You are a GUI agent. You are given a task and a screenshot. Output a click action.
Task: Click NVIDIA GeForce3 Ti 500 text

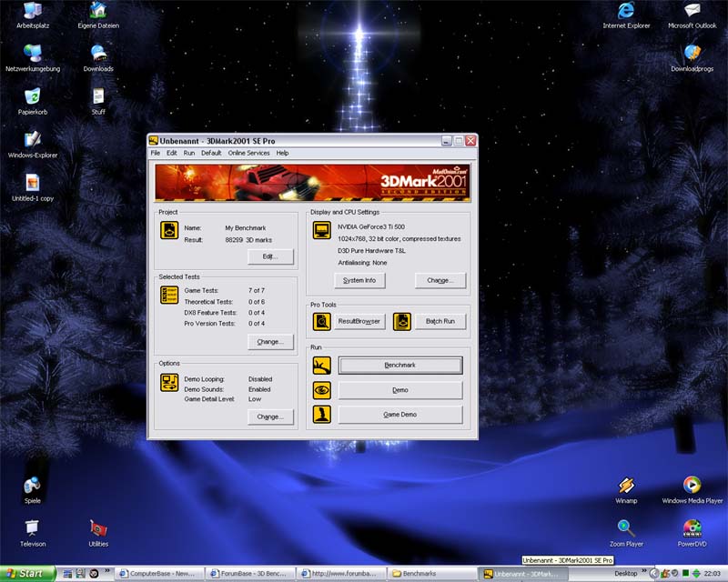371,227
